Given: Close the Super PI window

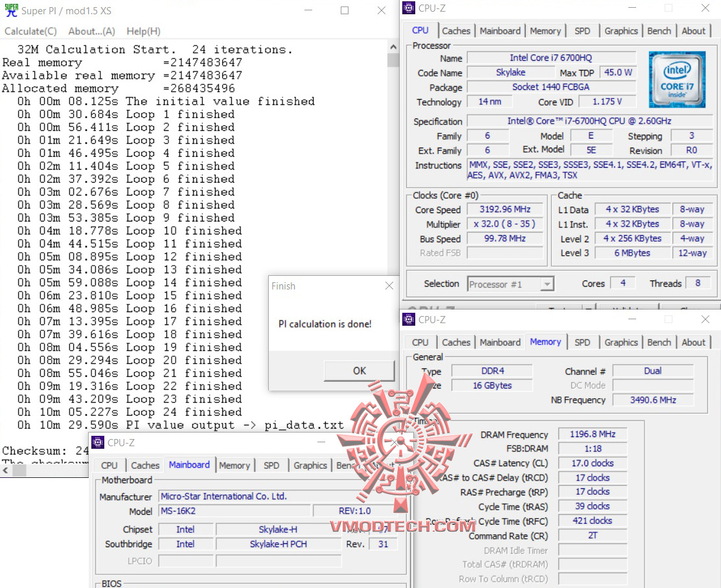Looking at the screenshot, I should 381,10.
